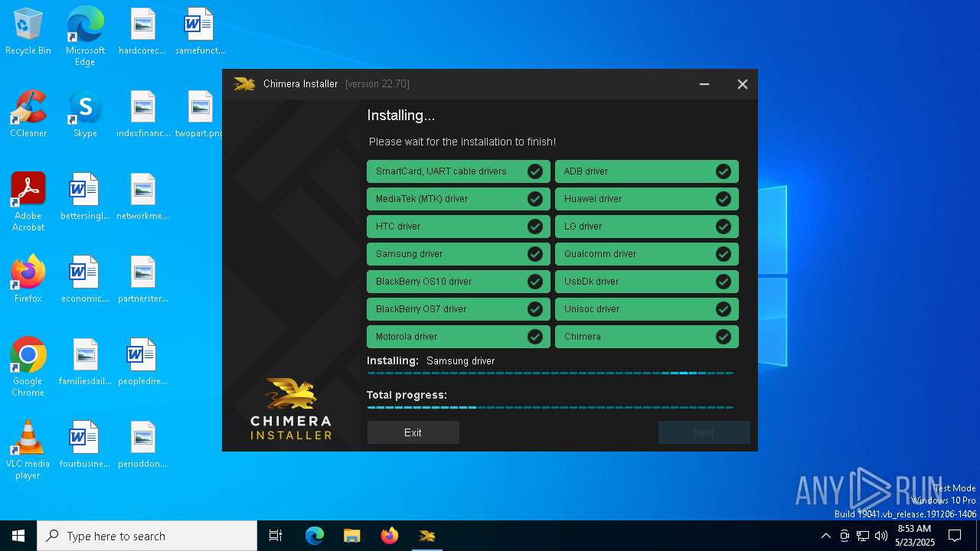Click the Chimera Installer griffin logo graphic
Viewport: 980px width, 551px height.
click(291, 395)
